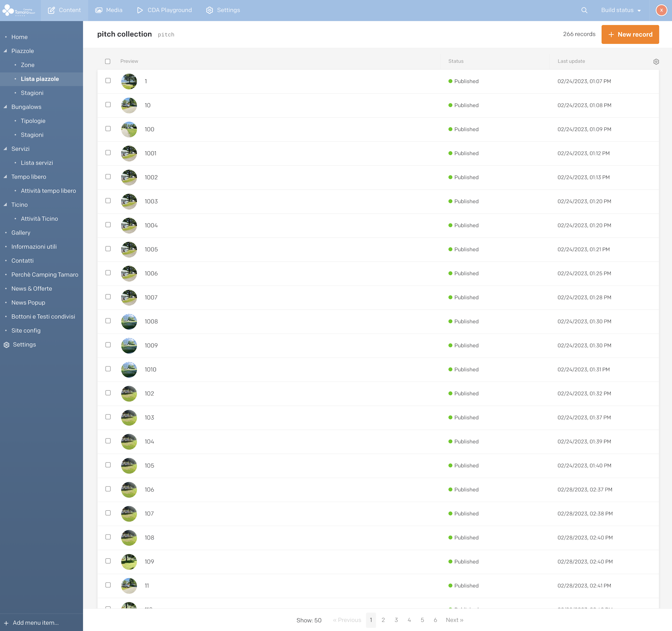Image resolution: width=672 pixels, height=631 pixels.
Task: Open the top Settings tab
Action: point(223,10)
